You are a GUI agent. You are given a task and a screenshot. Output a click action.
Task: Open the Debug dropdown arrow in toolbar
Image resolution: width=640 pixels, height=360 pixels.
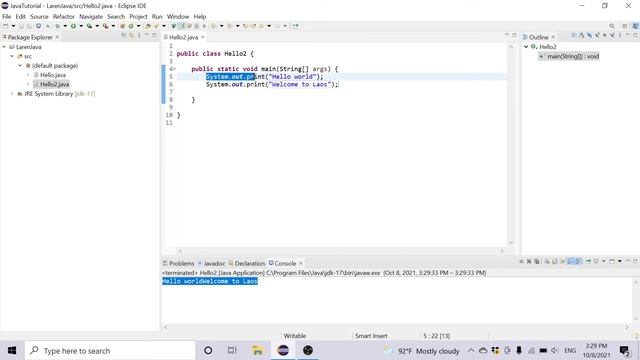pos(65,26)
